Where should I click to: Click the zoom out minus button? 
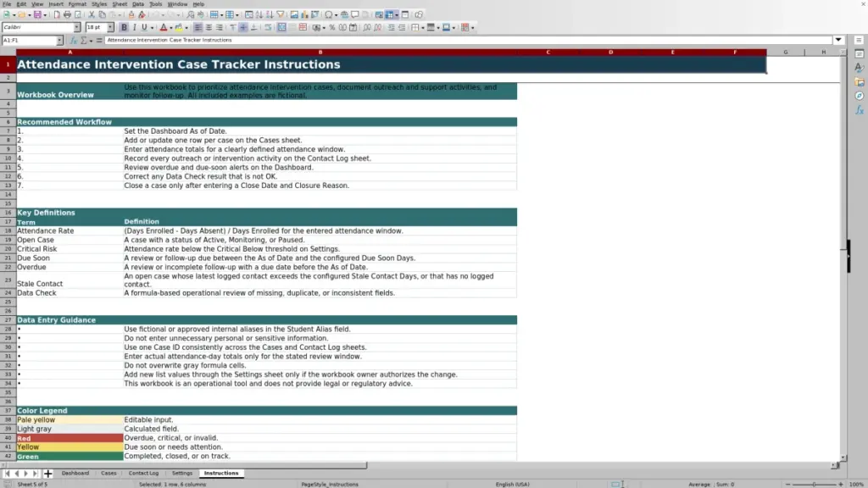[x=788, y=484]
